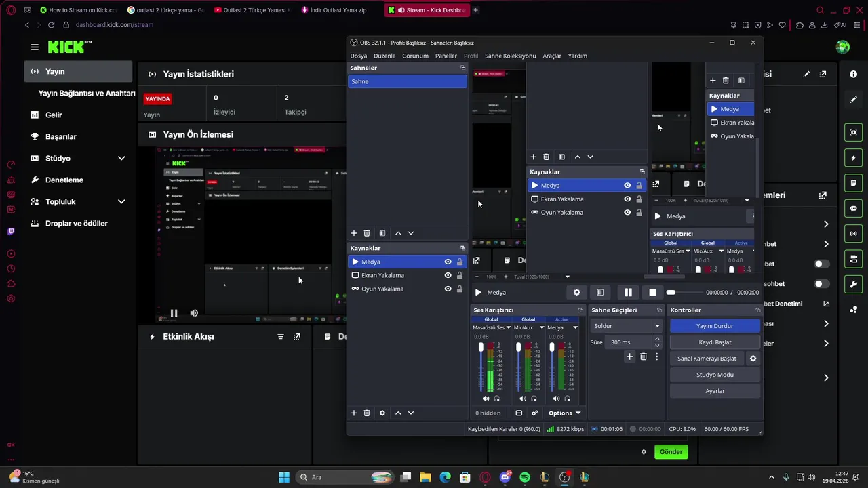The height and width of the screenshot is (488, 868).
Task: Open Dosya menu in OBS
Action: pyautogui.click(x=358, y=56)
